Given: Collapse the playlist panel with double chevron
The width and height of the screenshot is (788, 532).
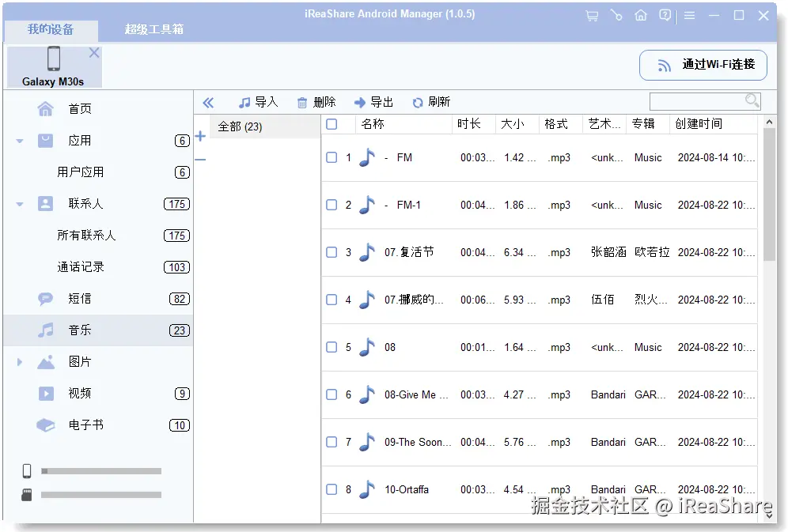Looking at the screenshot, I should coord(208,101).
